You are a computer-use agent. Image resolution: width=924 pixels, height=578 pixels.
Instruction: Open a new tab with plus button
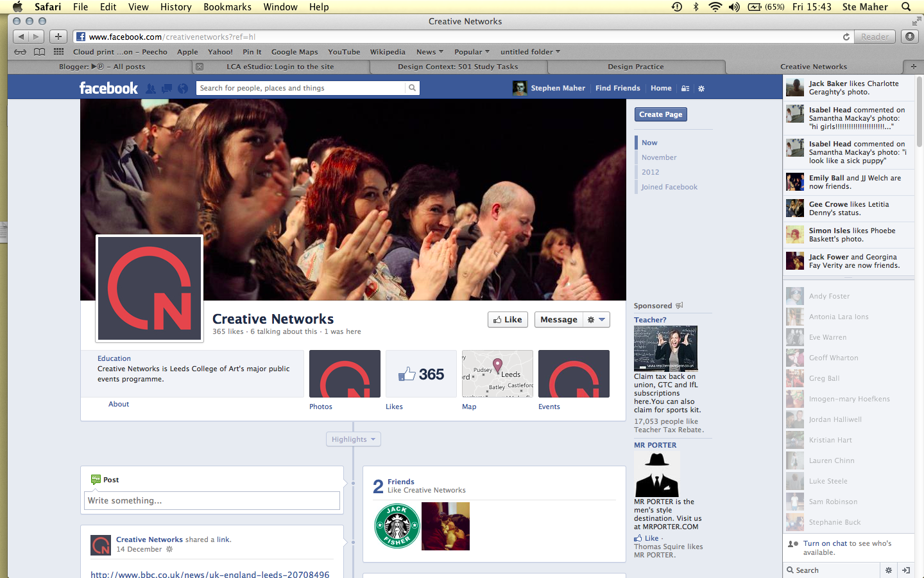(913, 66)
